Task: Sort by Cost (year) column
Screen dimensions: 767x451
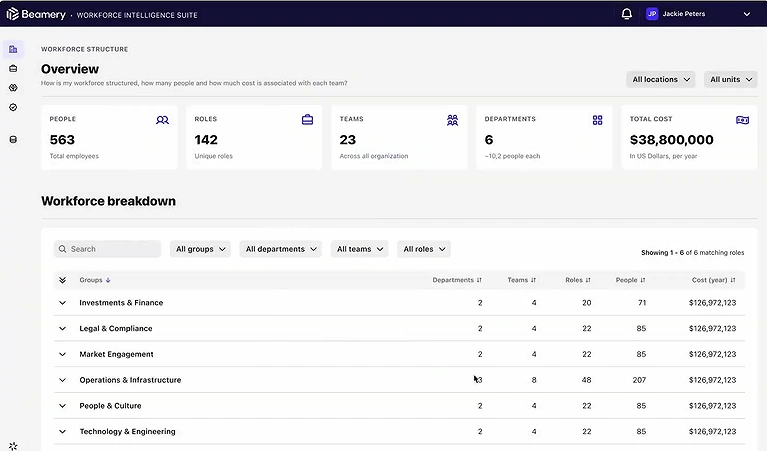Action: [714, 280]
